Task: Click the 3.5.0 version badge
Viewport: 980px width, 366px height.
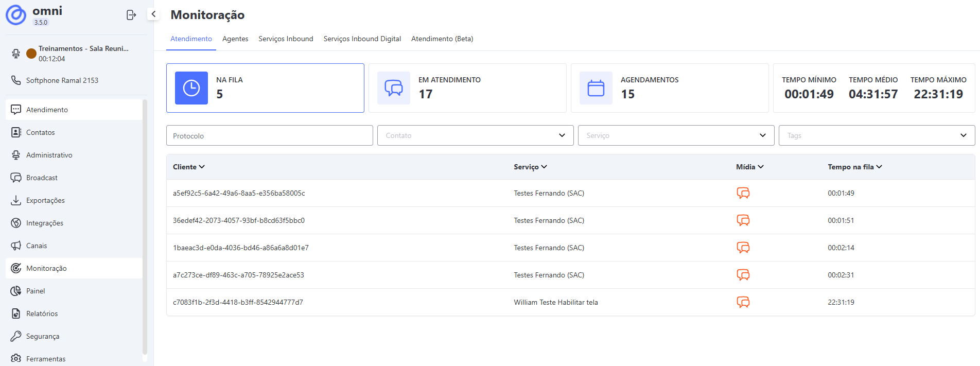Action: (x=41, y=22)
